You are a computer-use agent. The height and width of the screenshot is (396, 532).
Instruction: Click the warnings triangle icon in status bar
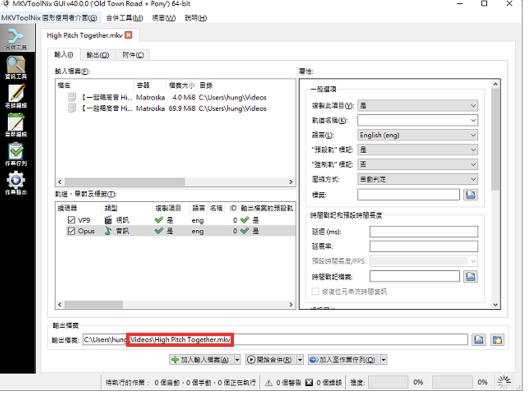click(x=268, y=382)
